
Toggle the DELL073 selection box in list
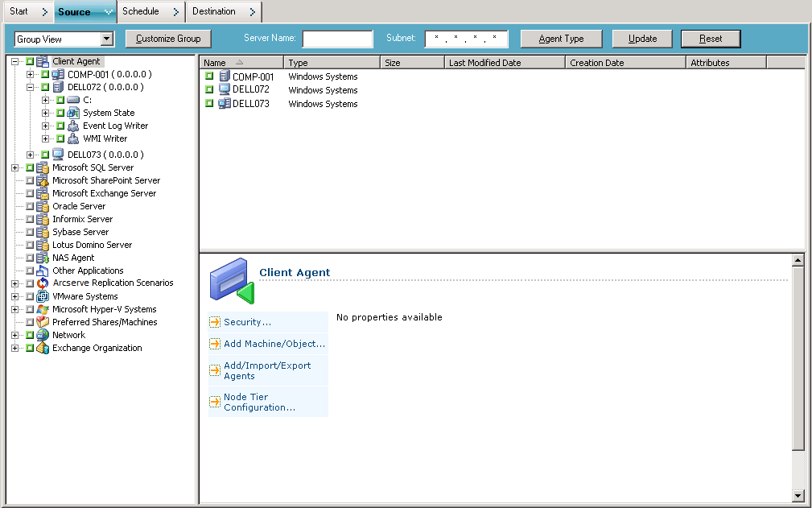click(x=209, y=104)
